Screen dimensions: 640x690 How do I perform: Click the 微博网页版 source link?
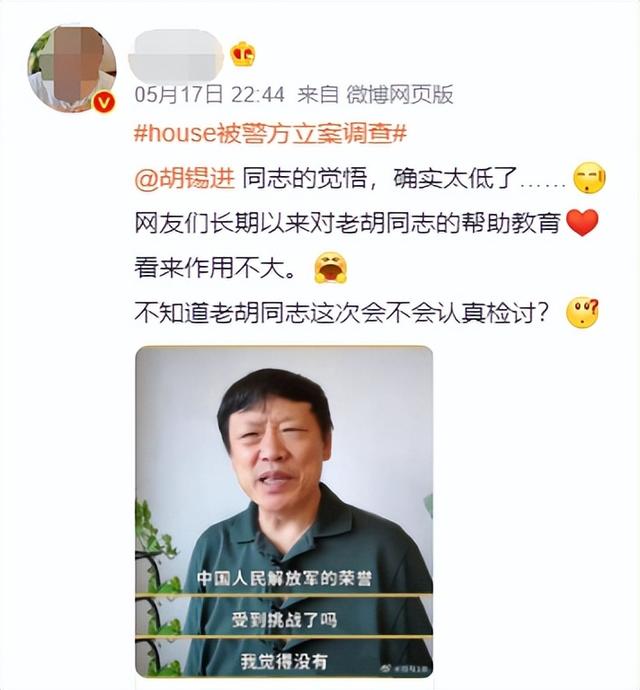399,95
